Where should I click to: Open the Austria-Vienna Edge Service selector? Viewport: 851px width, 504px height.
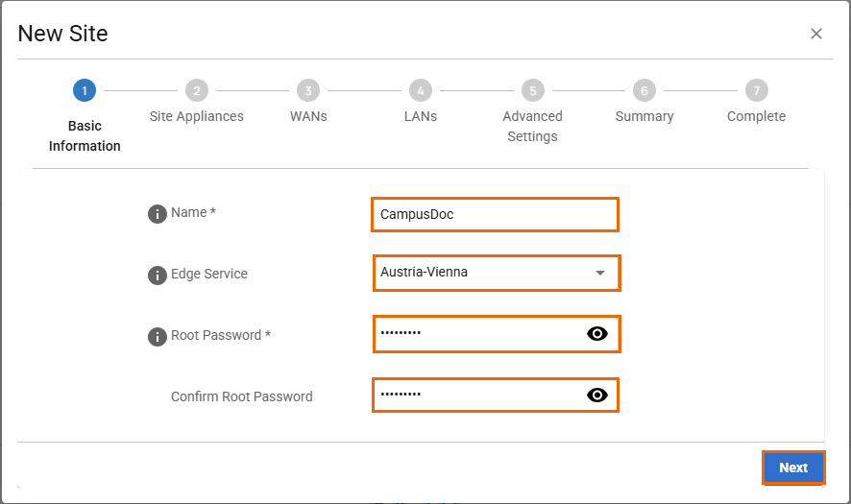480,273
